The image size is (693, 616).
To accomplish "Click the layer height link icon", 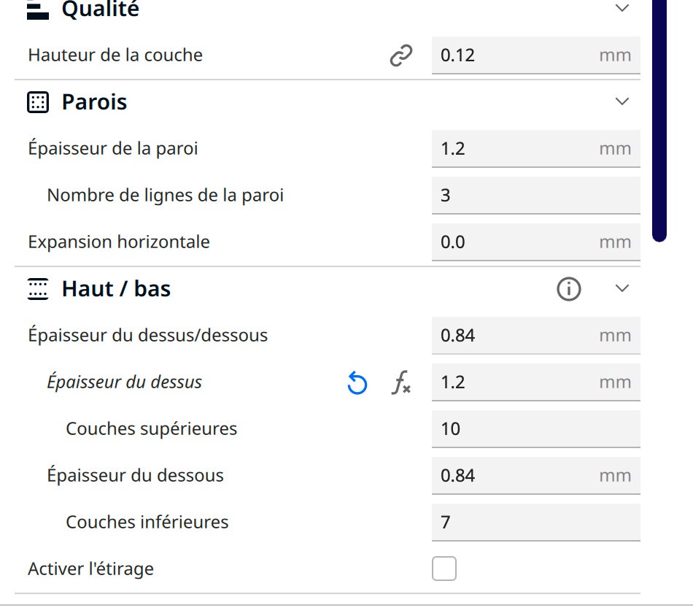I will click(x=400, y=55).
